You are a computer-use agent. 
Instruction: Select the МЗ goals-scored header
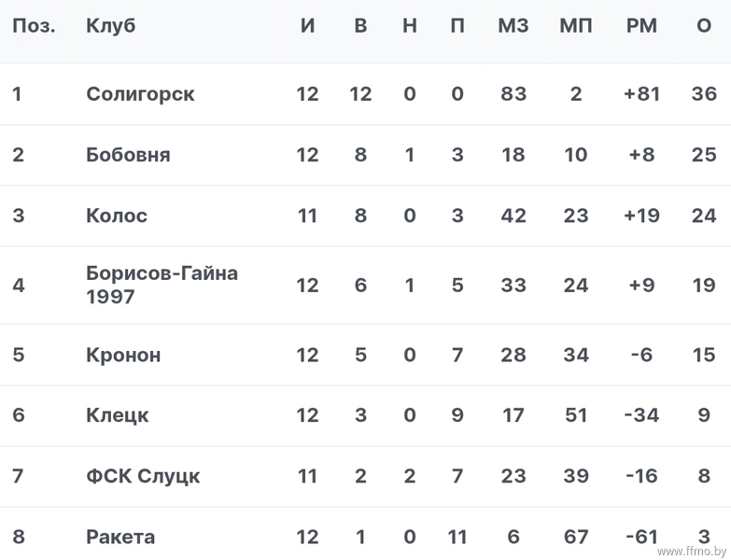(x=513, y=25)
